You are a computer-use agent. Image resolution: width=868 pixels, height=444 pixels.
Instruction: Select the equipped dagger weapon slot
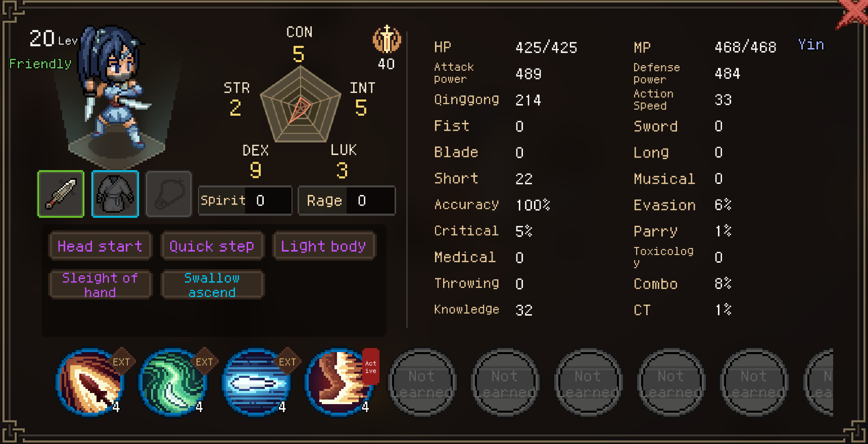(x=61, y=194)
